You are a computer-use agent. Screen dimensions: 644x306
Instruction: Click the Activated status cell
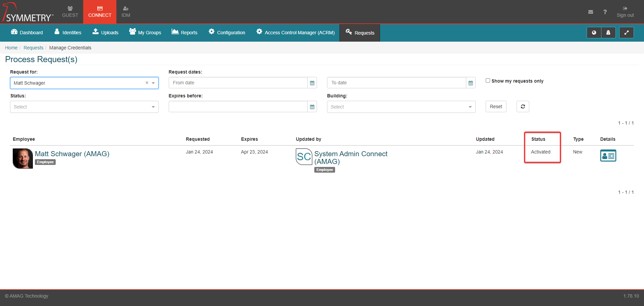[x=540, y=152]
